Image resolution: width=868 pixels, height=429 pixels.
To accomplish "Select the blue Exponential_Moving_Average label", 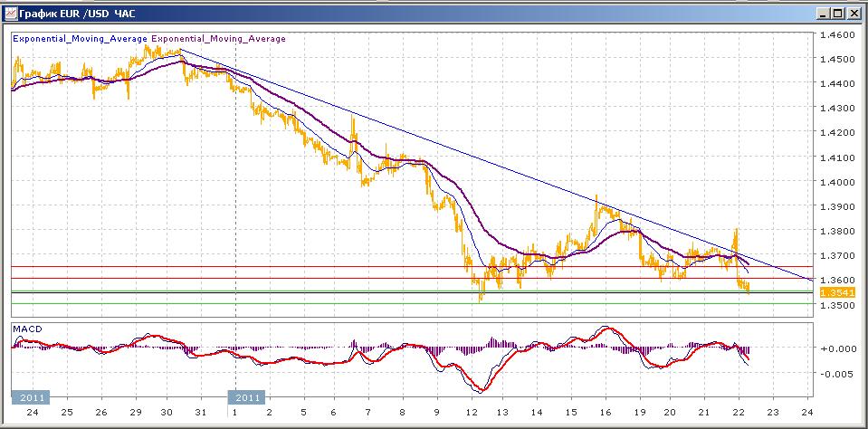I will coord(80,39).
